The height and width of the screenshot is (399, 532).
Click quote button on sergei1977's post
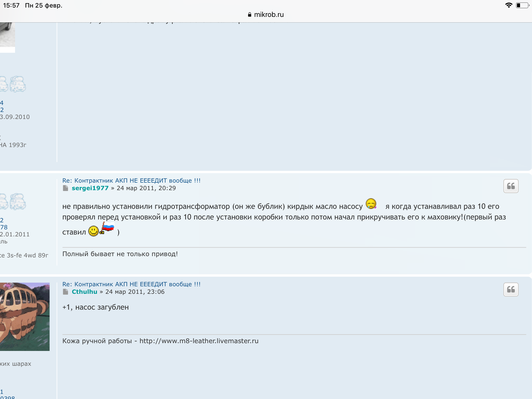(x=511, y=186)
